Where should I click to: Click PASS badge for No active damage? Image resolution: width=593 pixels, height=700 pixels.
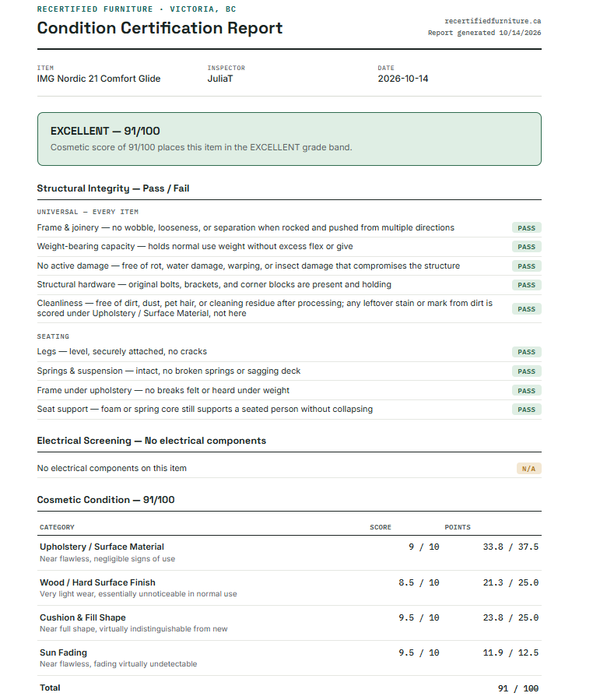click(x=527, y=266)
